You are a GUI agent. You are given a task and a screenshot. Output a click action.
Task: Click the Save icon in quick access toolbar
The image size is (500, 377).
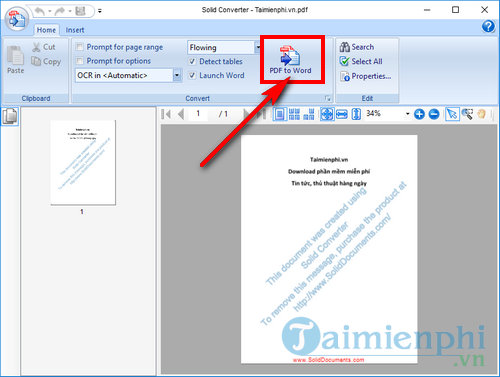80,11
